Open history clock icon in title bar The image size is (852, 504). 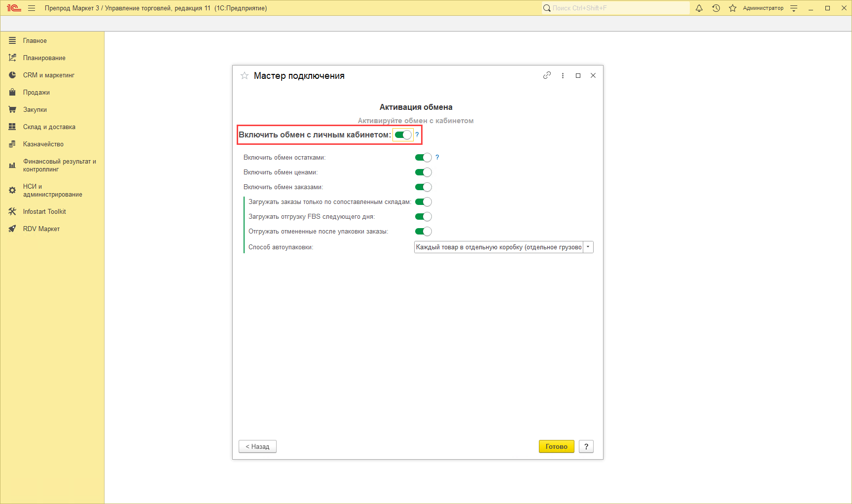pyautogui.click(x=716, y=8)
